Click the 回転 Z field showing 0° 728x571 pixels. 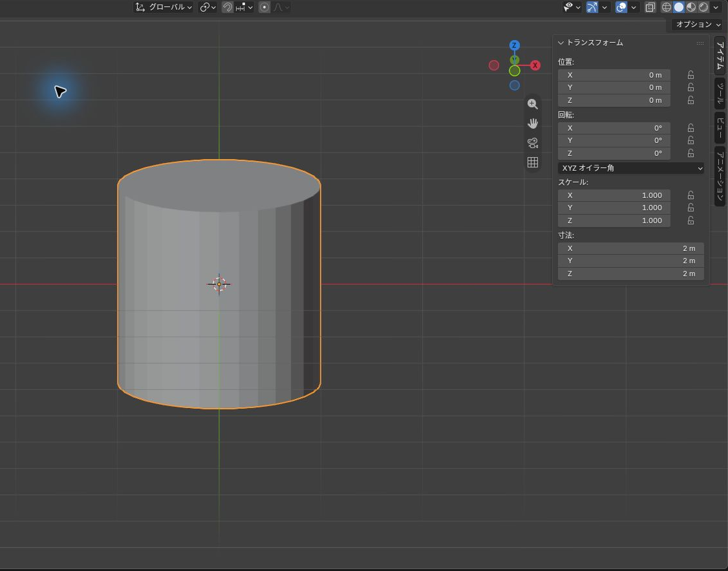coord(614,153)
